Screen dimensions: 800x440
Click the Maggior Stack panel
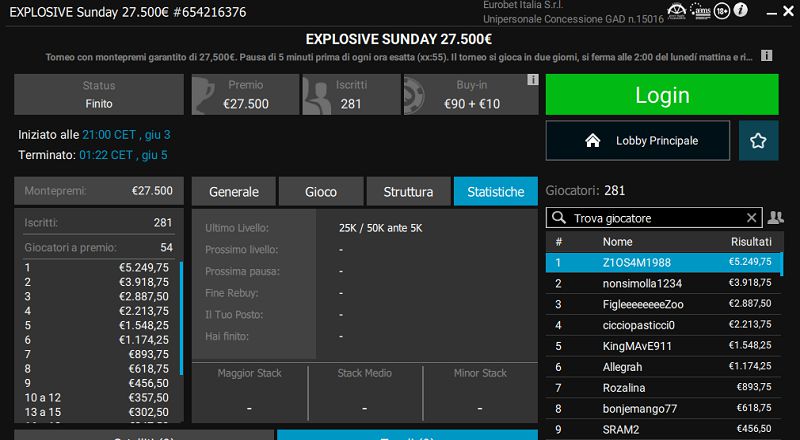pos(249,392)
